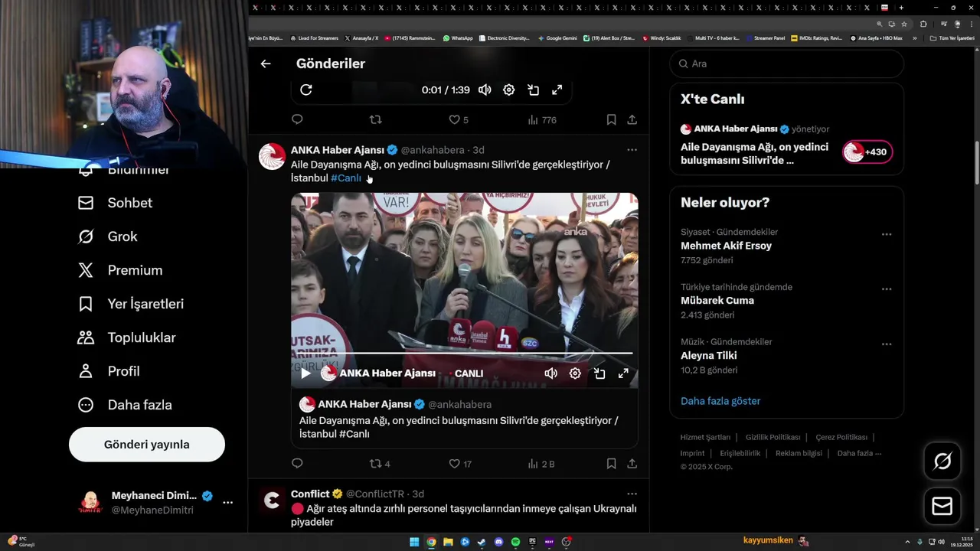Open Discord from the Windows taskbar
The width and height of the screenshot is (980, 551).
click(x=498, y=542)
